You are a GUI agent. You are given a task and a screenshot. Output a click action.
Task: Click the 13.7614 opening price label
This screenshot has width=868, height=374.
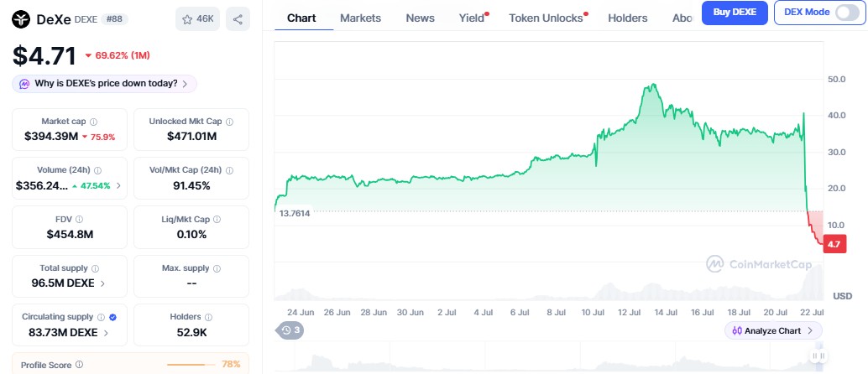(x=295, y=214)
